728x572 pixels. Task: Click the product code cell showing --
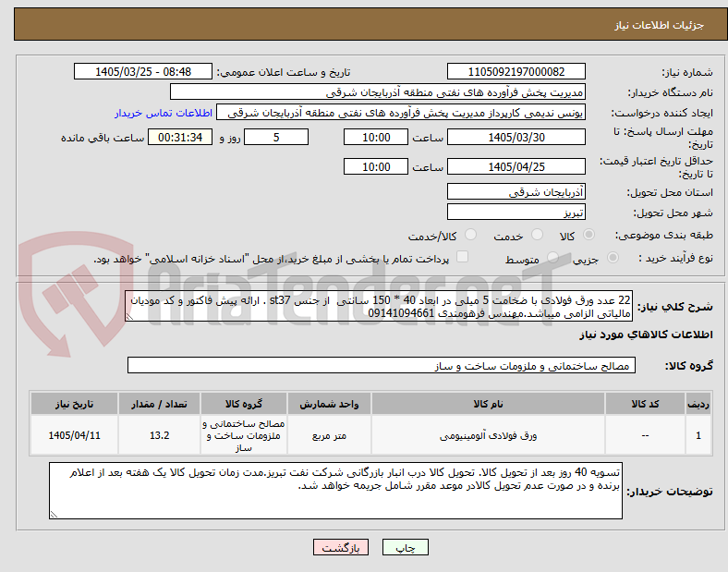pyautogui.click(x=645, y=435)
